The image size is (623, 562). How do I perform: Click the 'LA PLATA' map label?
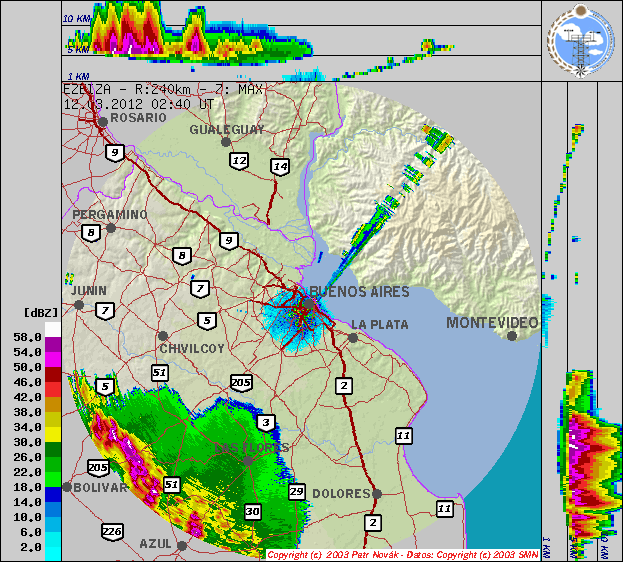[380, 325]
